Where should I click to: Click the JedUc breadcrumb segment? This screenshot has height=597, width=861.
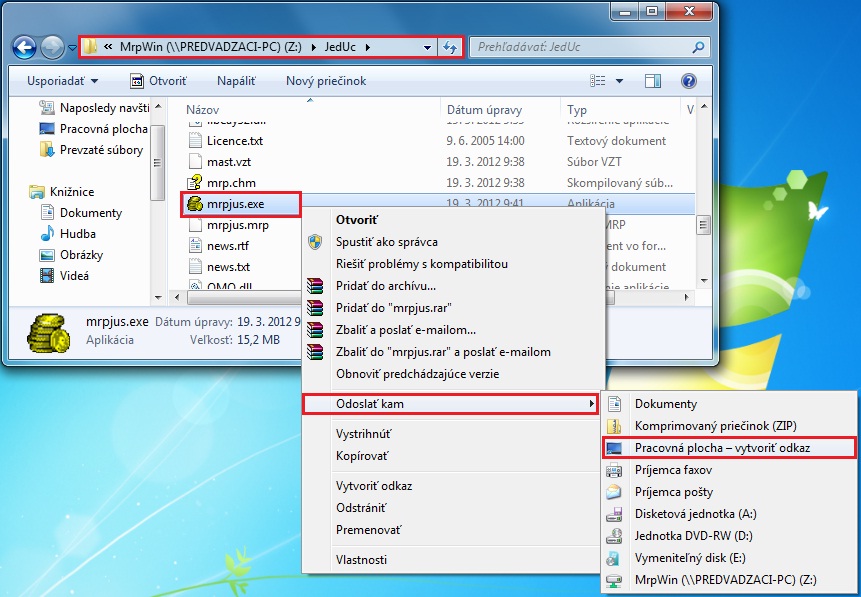tap(340, 47)
